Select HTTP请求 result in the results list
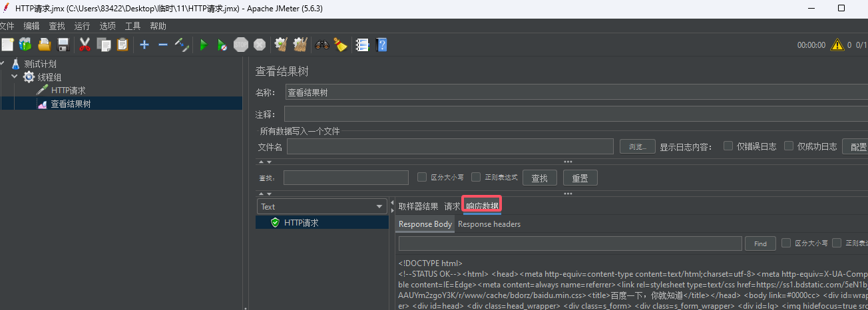 click(323, 223)
